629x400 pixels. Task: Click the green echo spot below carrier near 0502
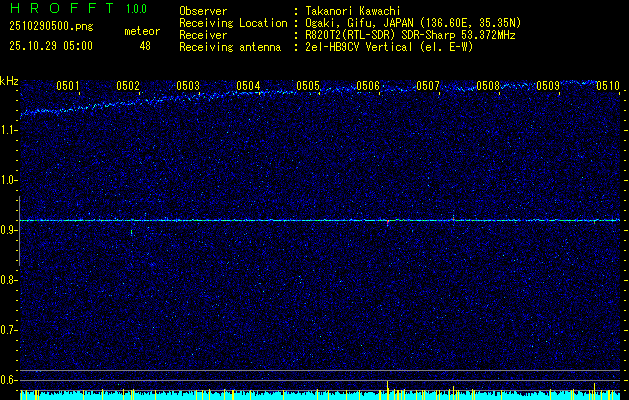[x=132, y=231]
